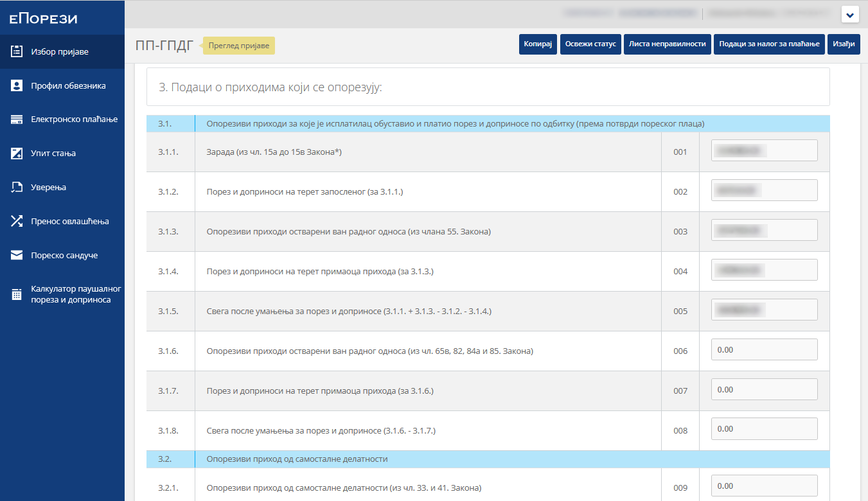The width and height of the screenshot is (868, 501).
Task: Open Листа неправилности
Action: coord(667,44)
